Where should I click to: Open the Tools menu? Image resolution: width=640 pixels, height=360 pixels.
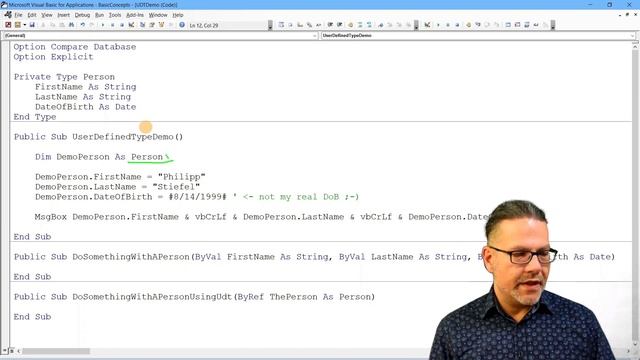(115, 15)
